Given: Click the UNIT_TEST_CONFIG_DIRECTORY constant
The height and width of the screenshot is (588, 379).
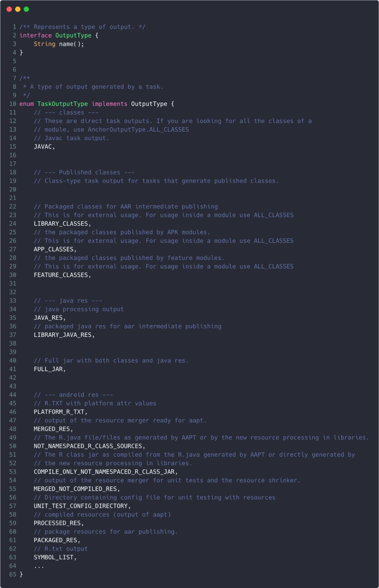Looking at the screenshot, I should point(81,506).
